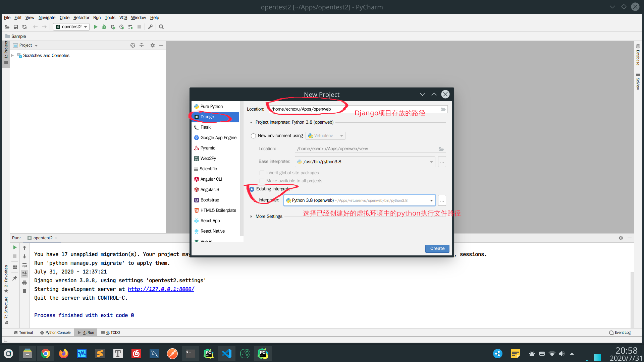The image size is (644, 362).
Task: Collapse Project Interpreter section
Action: point(251,122)
